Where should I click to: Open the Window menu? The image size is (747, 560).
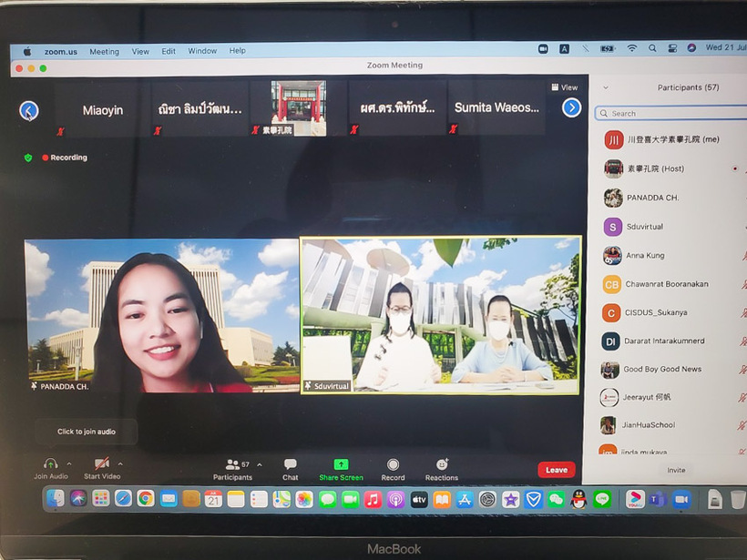pos(202,51)
